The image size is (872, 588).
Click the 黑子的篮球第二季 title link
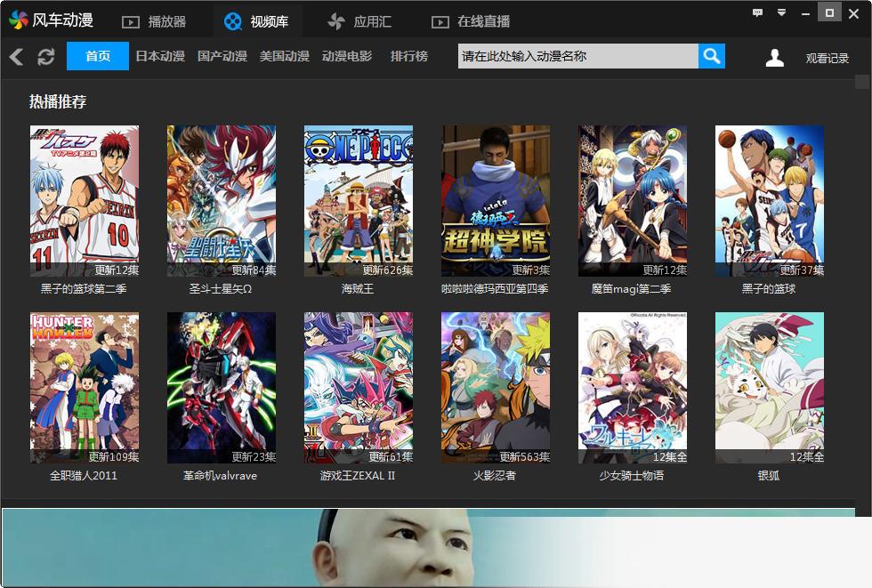click(x=84, y=289)
